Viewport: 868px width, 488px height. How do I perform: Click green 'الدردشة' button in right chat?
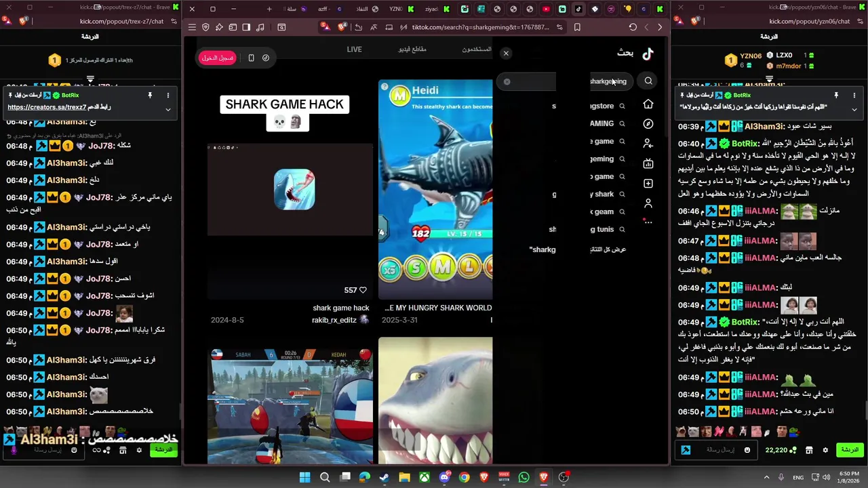coord(850,450)
